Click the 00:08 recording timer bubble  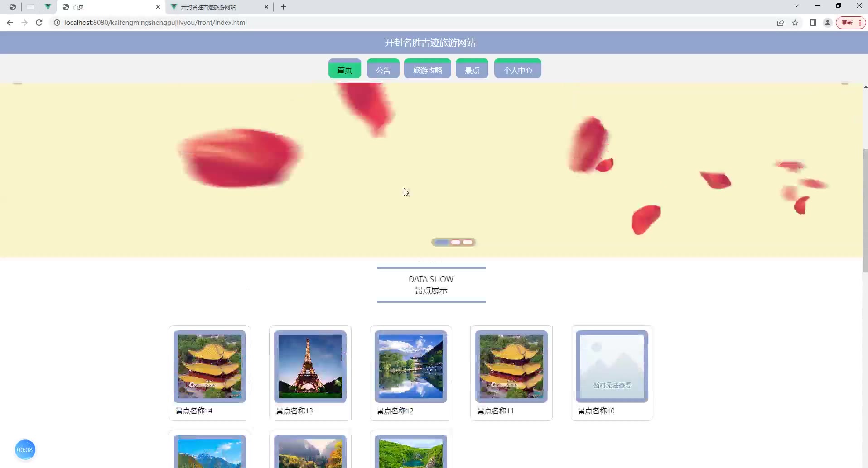pos(25,450)
